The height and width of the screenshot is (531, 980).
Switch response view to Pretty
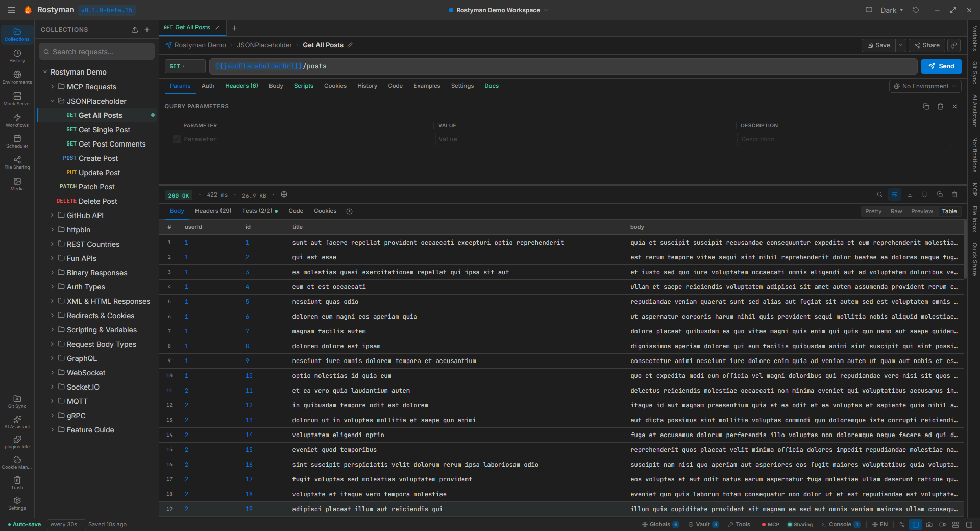click(x=873, y=211)
